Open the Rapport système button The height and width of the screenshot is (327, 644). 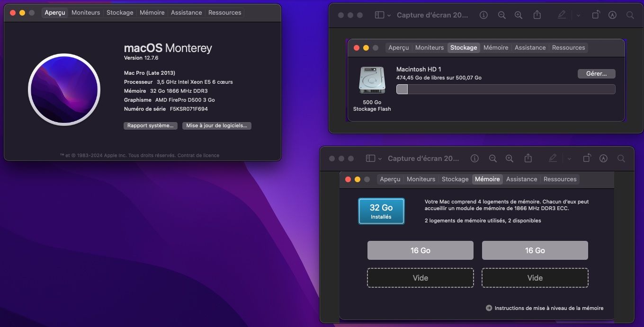[x=151, y=126]
